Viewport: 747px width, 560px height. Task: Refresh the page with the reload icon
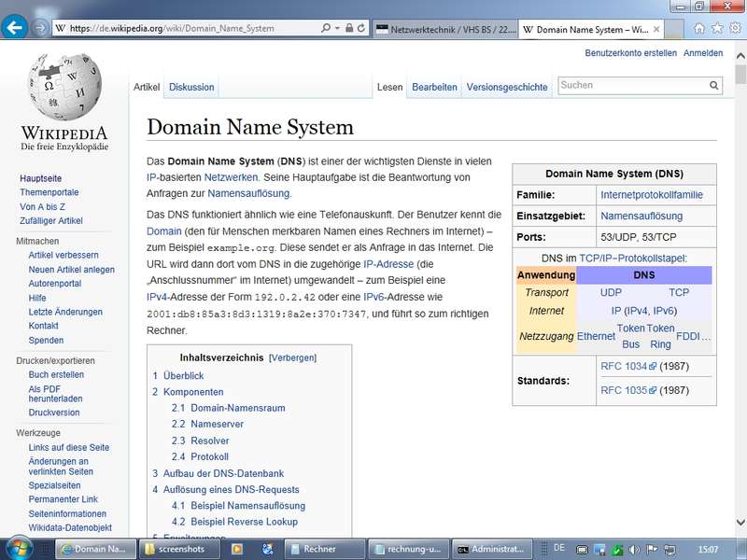[x=361, y=29]
